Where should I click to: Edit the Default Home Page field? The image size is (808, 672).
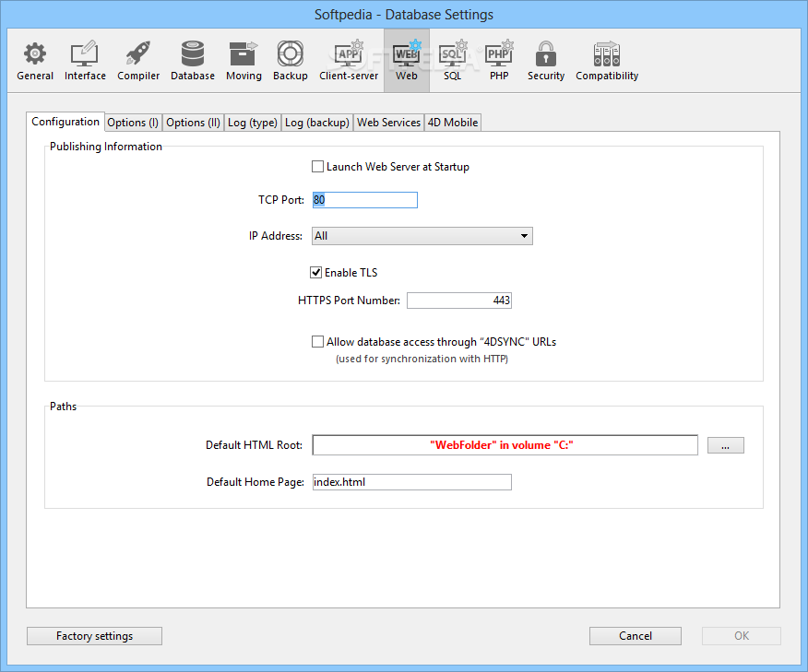[411, 482]
